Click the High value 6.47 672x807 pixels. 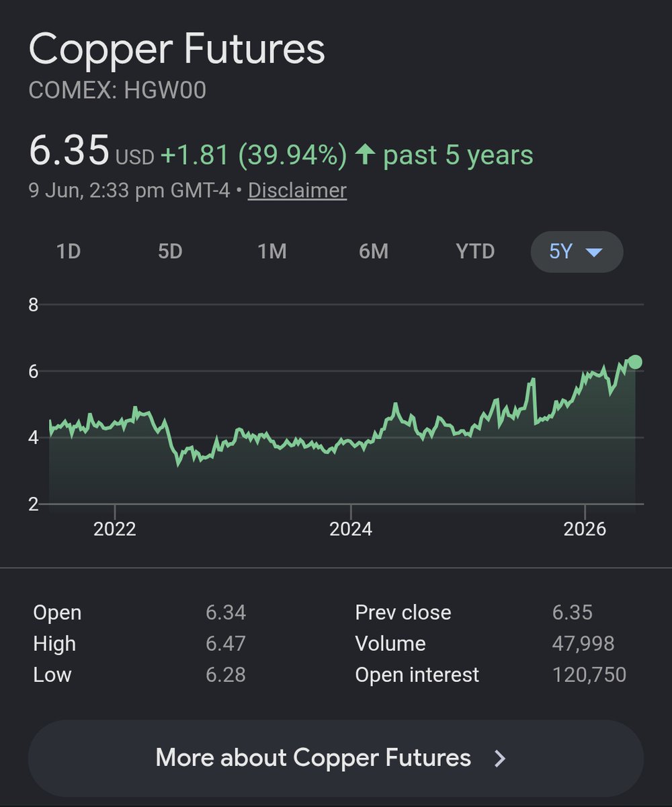point(226,644)
